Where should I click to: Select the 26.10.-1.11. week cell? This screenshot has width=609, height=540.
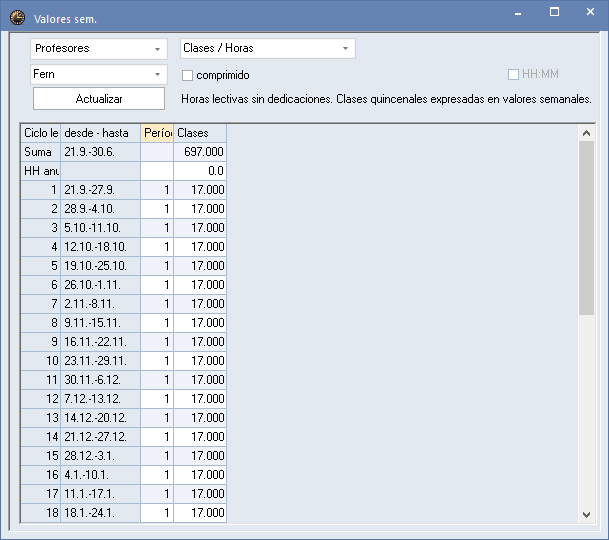(100, 285)
